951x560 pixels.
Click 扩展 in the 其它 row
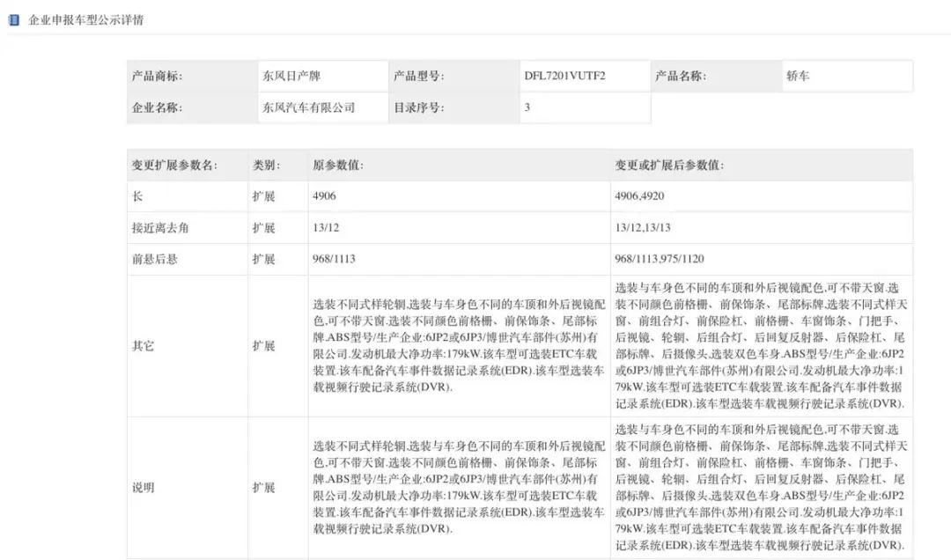264,346
